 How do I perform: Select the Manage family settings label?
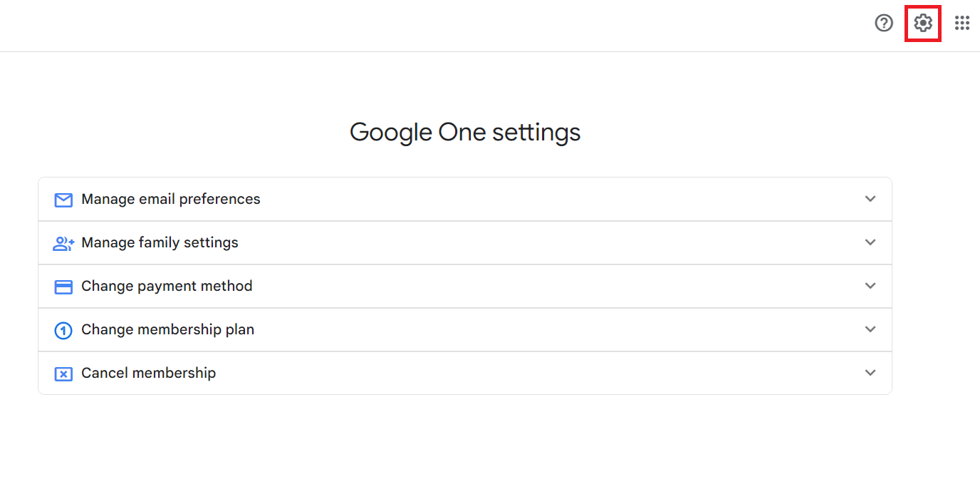pyautogui.click(x=160, y=242)
